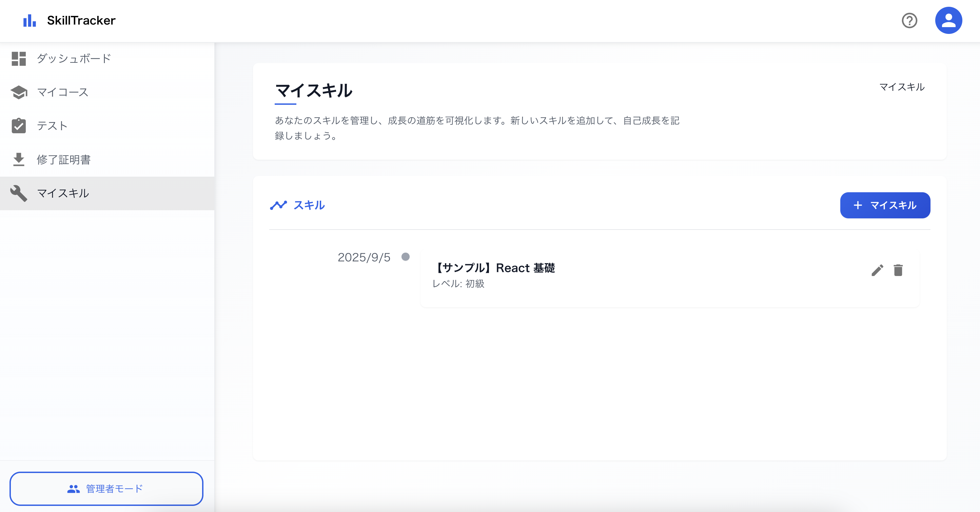
Task: Click the スキル trend line icon
Action: [x=279, y=205]
